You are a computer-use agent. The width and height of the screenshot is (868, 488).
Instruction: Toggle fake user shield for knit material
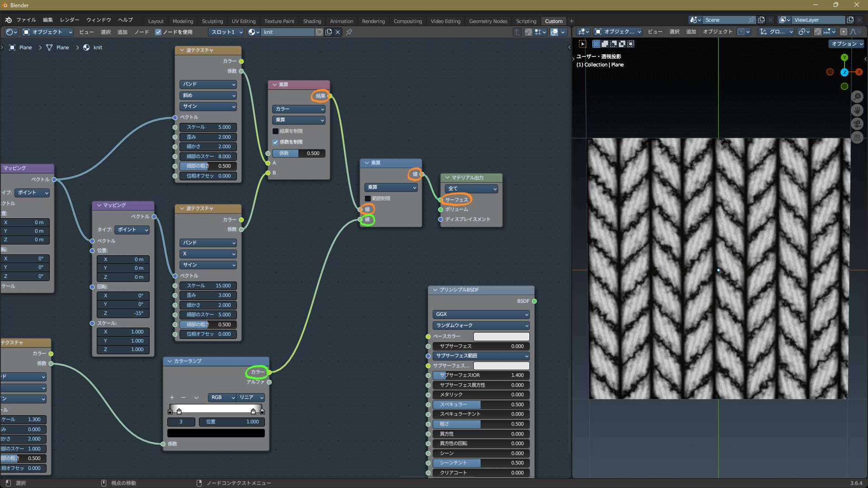(320, 32)
